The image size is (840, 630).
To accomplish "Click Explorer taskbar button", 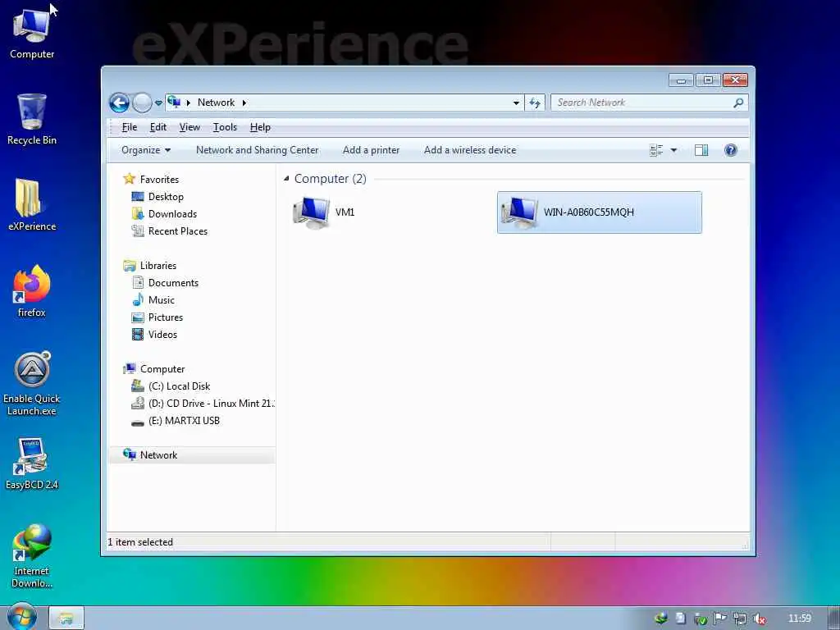I will point(66,619).
